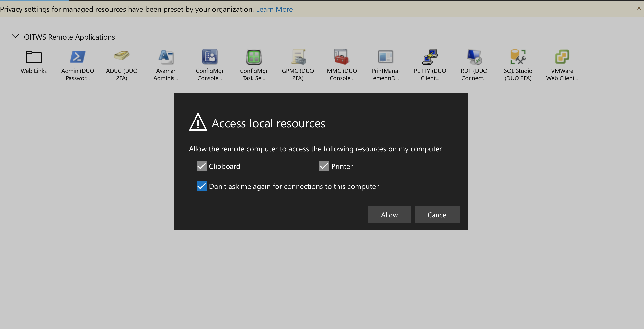Open VMWare Web Client icon
Viewport: 644px width, 329px height.
(x=562, y=57)
